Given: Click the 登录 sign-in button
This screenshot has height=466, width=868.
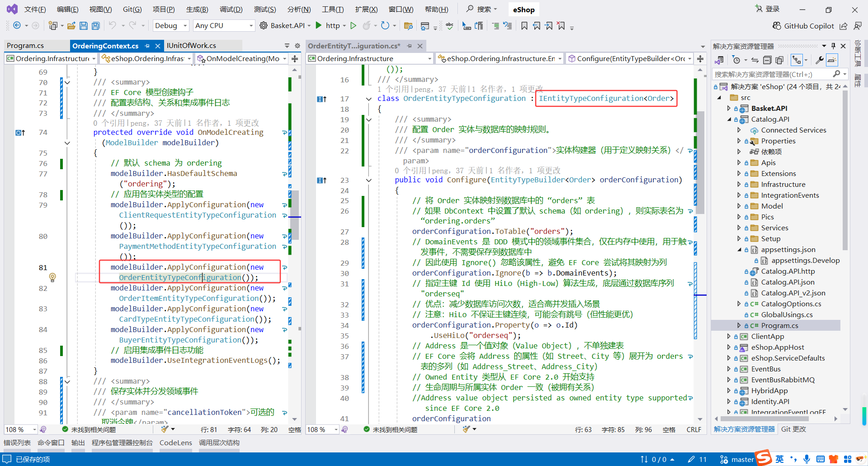Looking at the screenshot, I should pos(770,9).
